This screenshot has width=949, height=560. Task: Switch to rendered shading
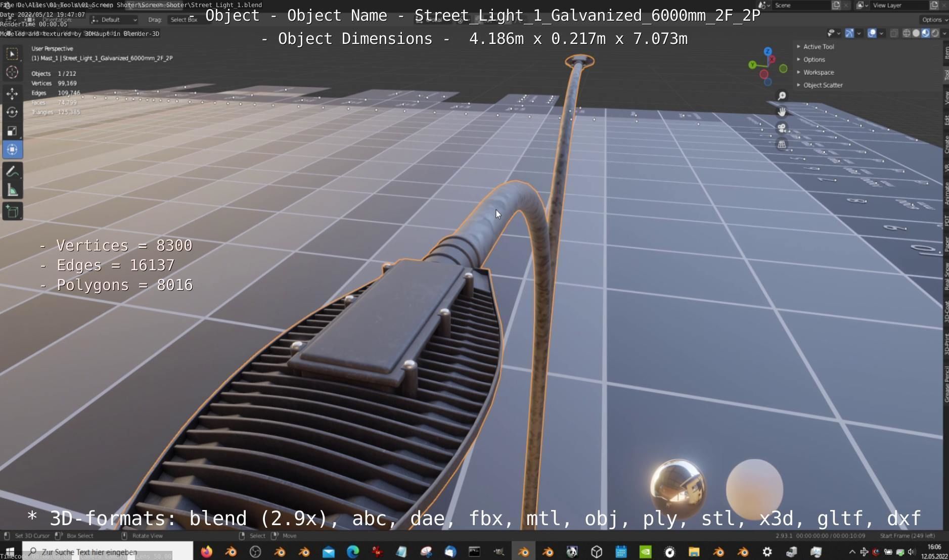pos(935,33)
